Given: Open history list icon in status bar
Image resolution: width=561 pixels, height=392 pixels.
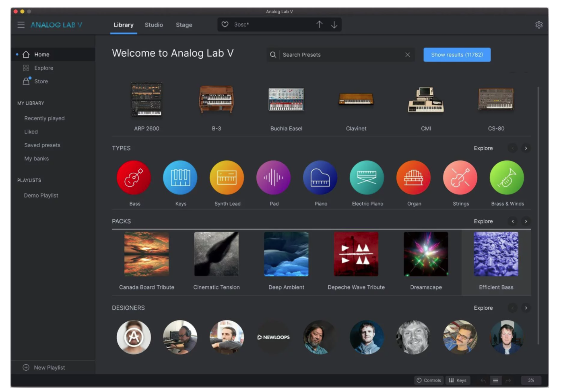Looking at the screenshot, I should pos(496,380).
